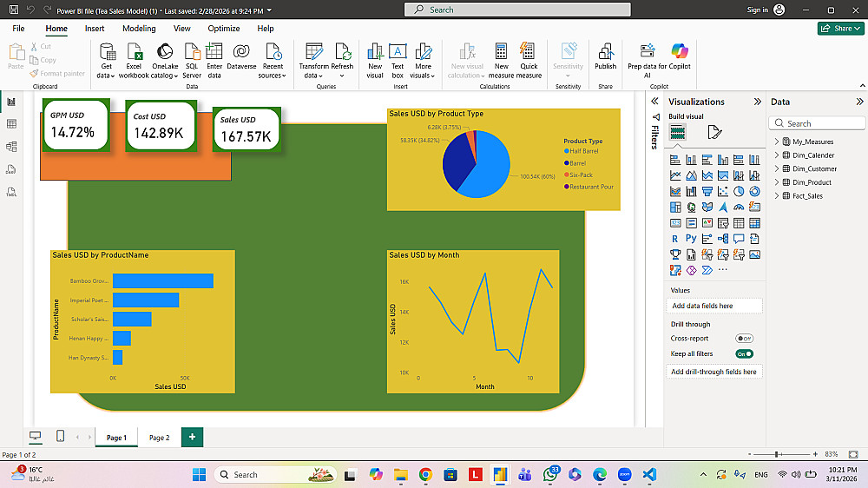Open Model view in left sidebar

(11, 147)
